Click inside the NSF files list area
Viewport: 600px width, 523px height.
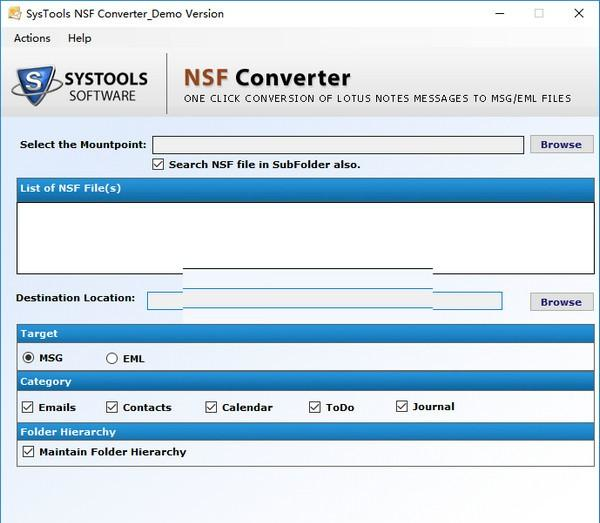305,238
